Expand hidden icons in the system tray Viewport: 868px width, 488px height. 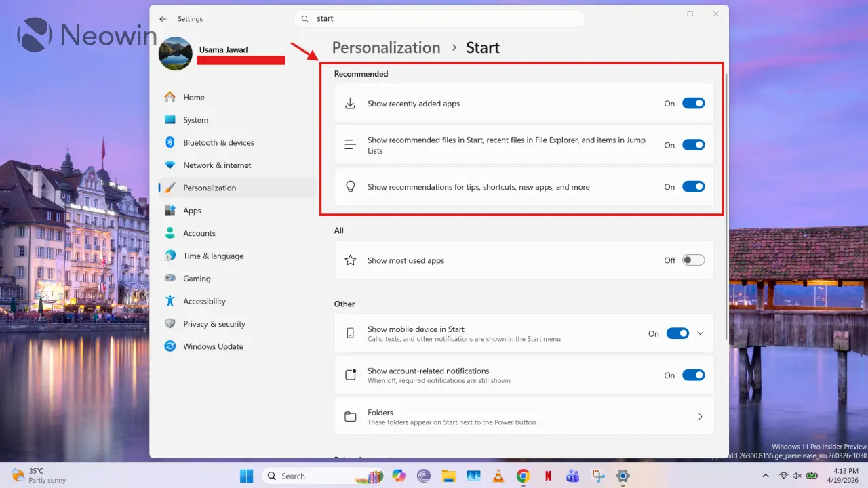(766, 476)
